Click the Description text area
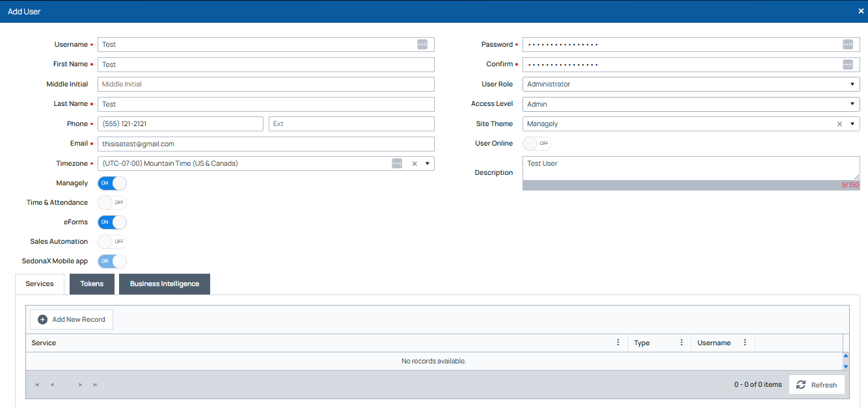The image size is (868, 407). [x=691, y=168]
